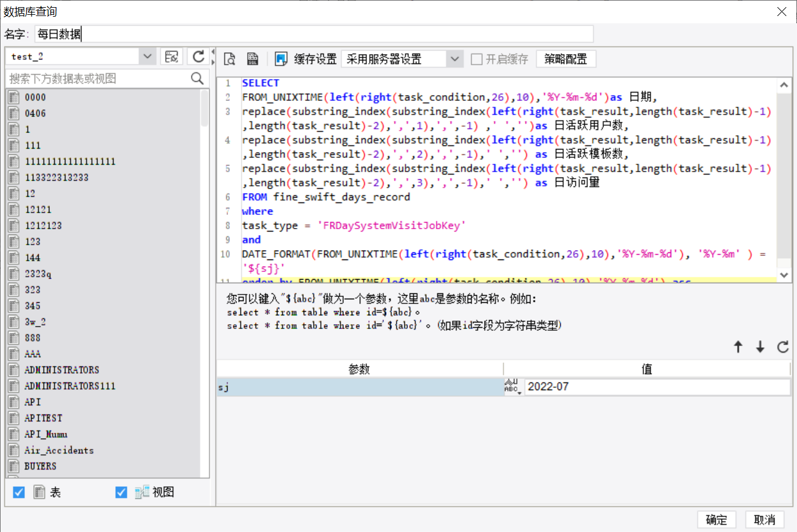Click the view icon next to 视图 label
Image resolution: width=797 pixels, height=532 pixels.
[142, 492]
